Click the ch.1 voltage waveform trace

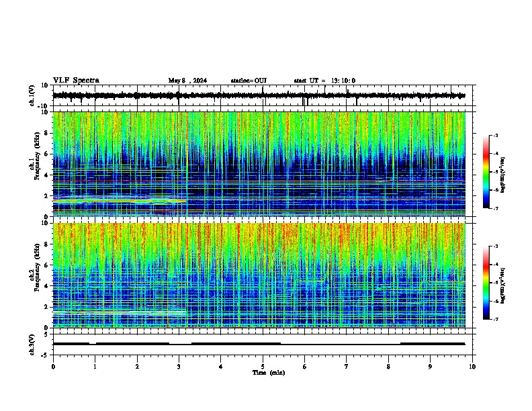click(x=259, y=95)
